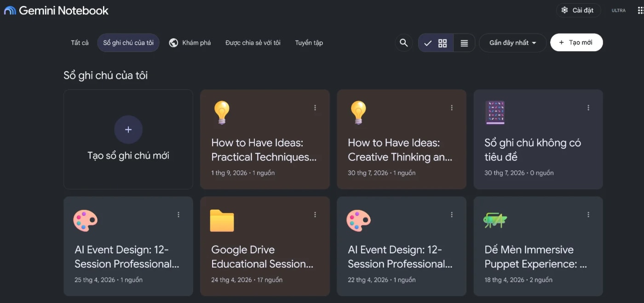
Task: Open Dế Mèn Immersive Puppet Experience notebook
Action: 538,246
